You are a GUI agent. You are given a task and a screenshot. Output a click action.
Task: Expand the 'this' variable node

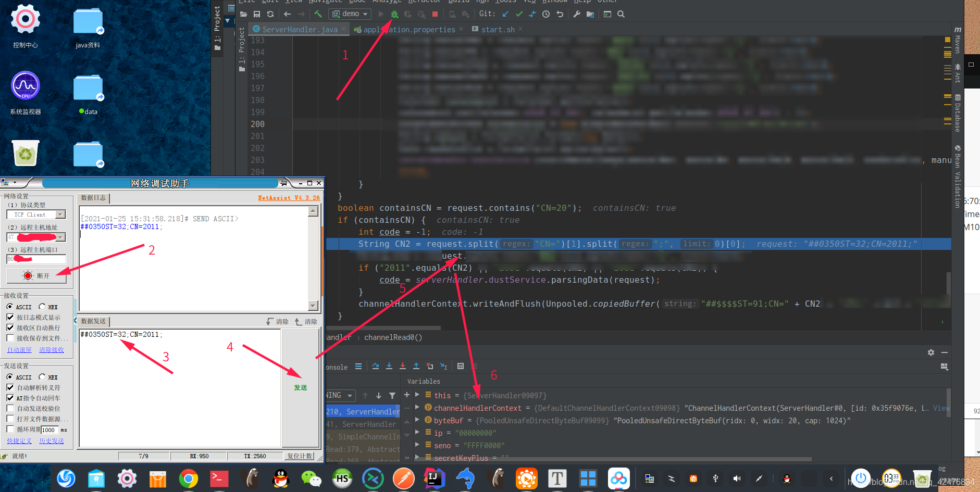(x=417, y=395)
